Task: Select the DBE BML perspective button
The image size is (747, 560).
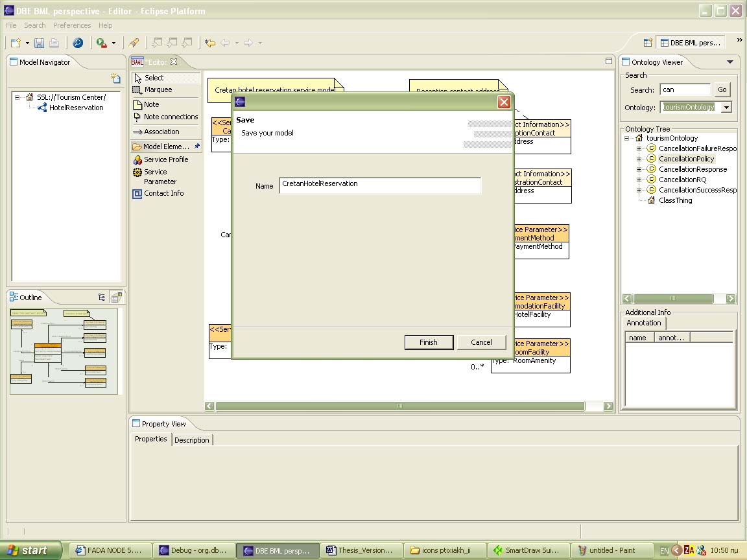Action: tap(691, 43)
